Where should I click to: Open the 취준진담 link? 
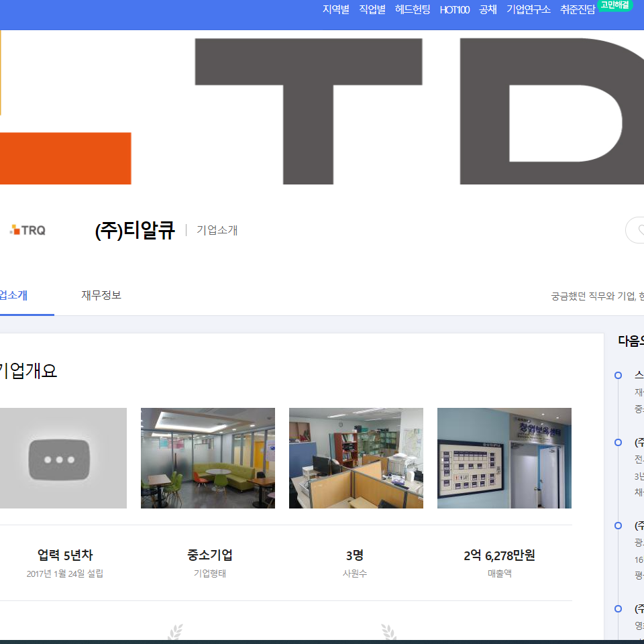click(x=578, y=10)
